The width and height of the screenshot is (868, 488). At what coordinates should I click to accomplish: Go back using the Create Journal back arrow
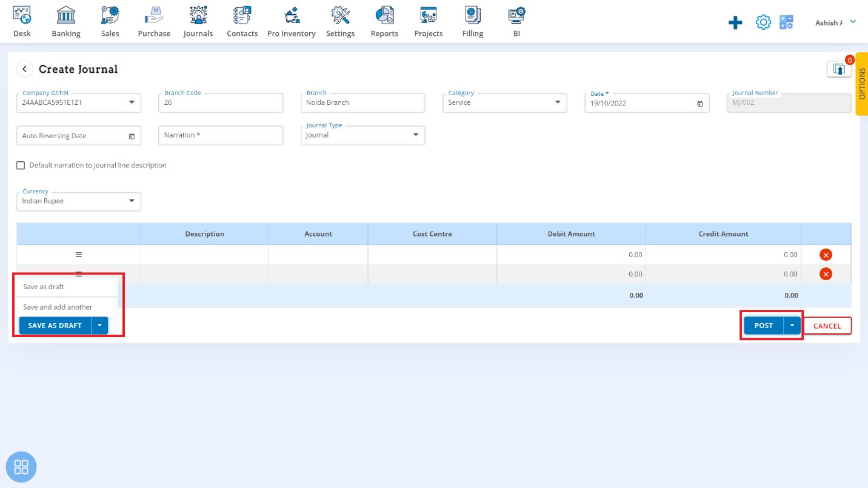(x=24, y=69)
